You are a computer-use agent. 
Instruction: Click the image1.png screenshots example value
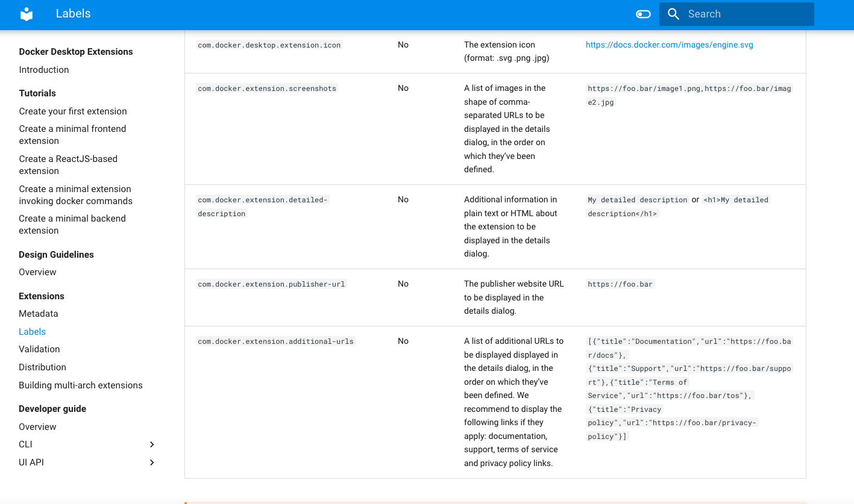[689, 95]
